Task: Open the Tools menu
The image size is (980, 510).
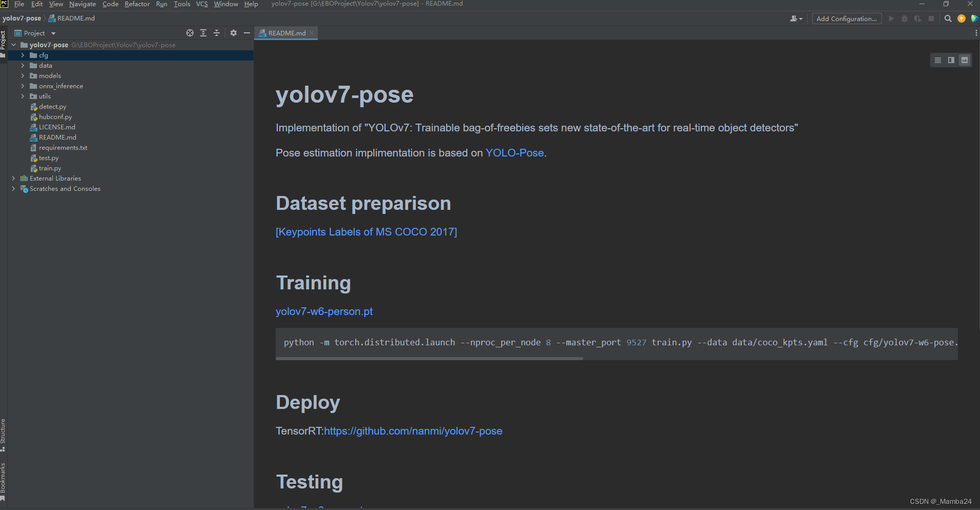Action: coord(182,4)
